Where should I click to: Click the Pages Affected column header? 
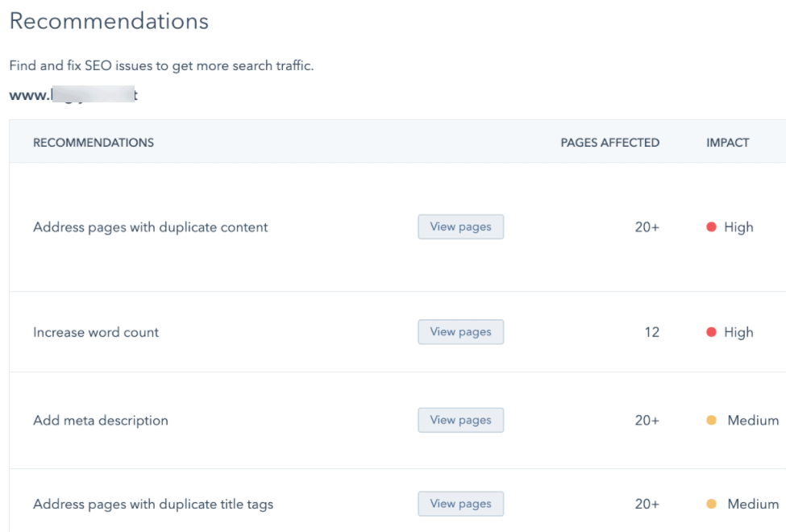point(609,143)
